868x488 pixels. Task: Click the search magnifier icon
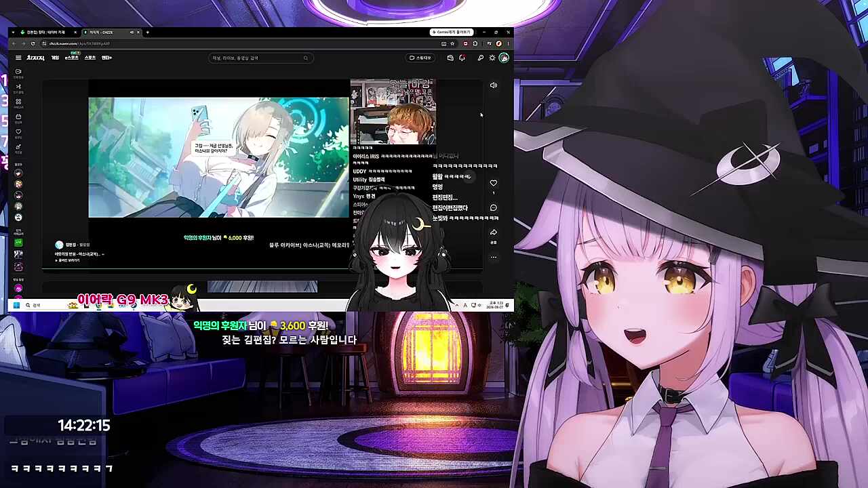(x=306, y=58)
